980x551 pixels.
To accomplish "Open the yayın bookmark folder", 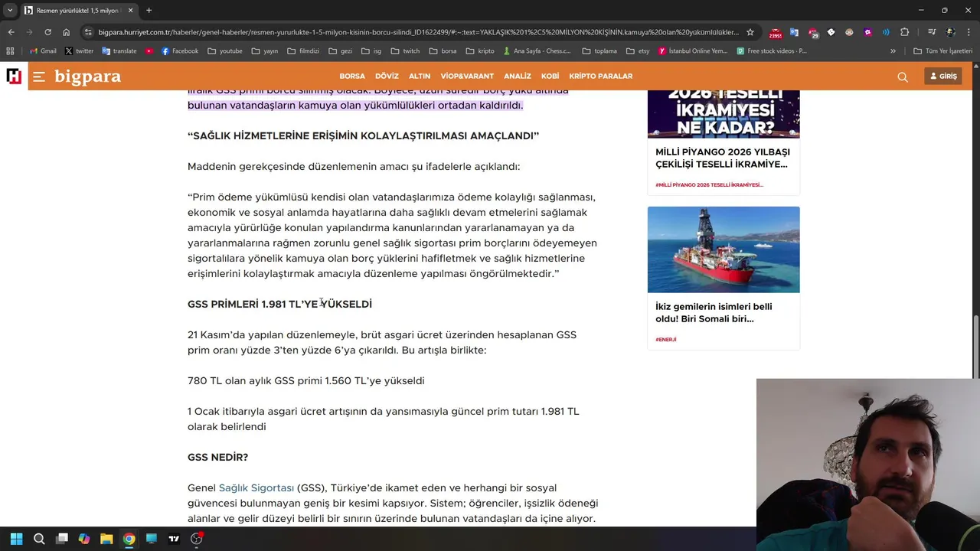I will 263,51.
